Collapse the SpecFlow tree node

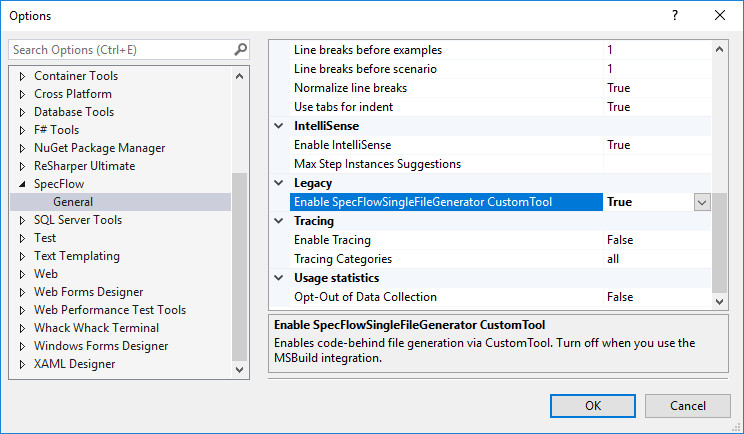tap(22, 184)
